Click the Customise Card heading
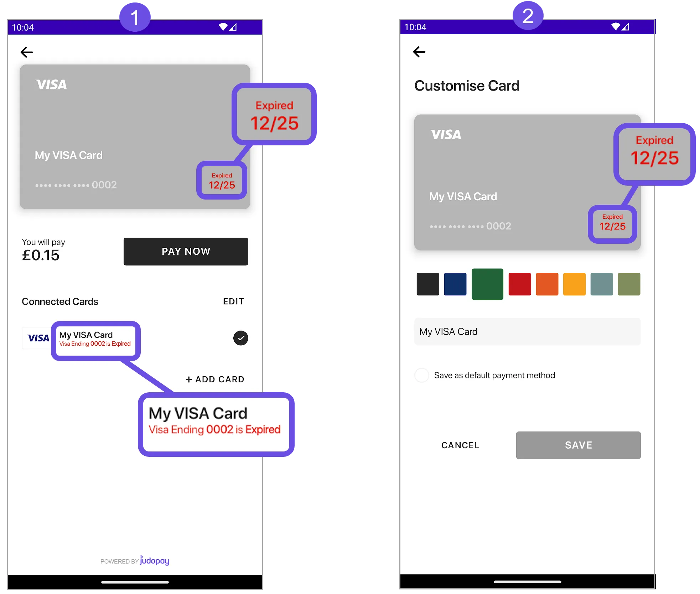Viewport: 700px width, 594px height. pyautogui.click(x=467, y=86)
